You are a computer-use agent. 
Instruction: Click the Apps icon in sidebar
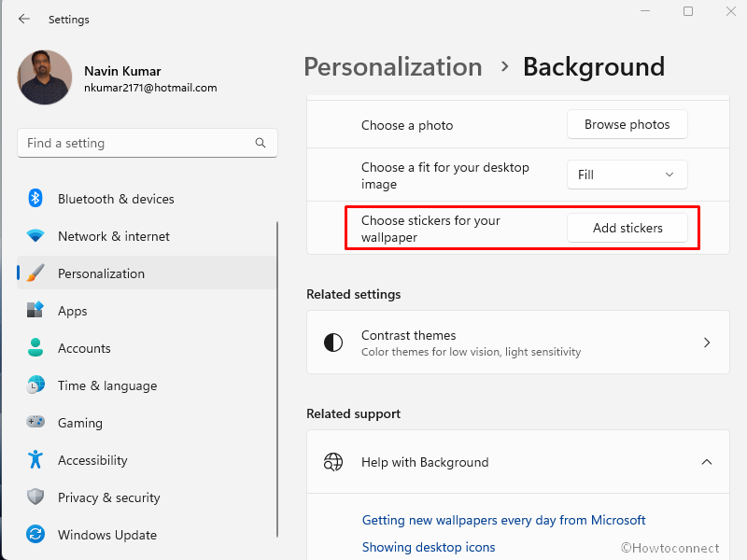point(35,311)
